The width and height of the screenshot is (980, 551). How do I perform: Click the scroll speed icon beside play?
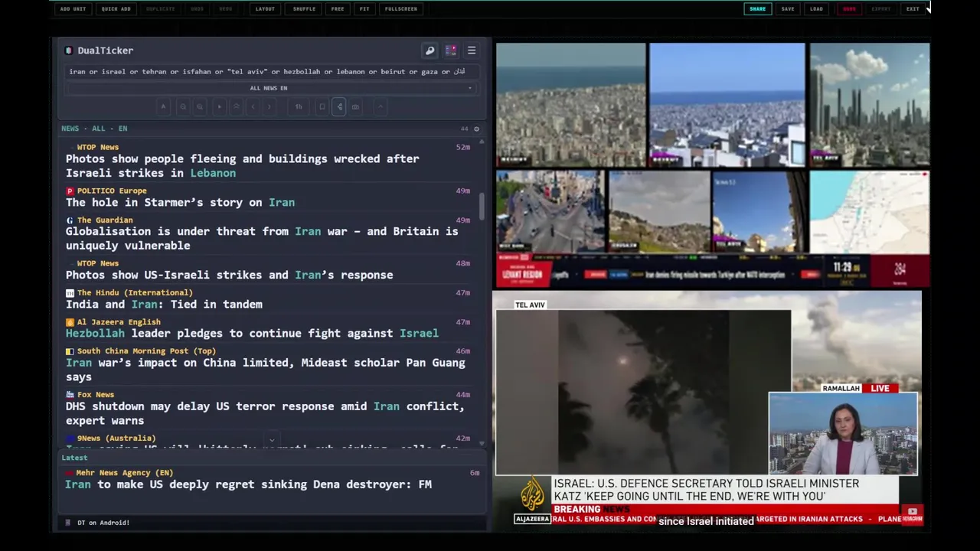[237, 107]
